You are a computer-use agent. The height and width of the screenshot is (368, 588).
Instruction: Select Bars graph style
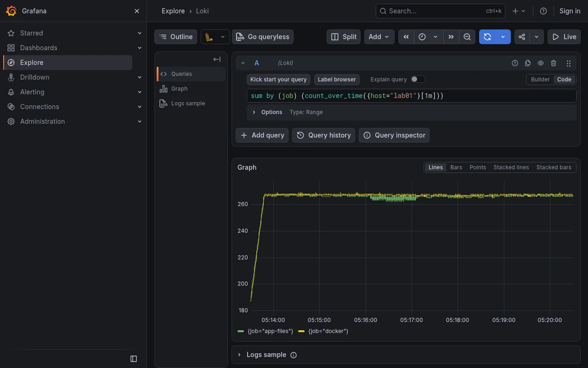point(456,167)
